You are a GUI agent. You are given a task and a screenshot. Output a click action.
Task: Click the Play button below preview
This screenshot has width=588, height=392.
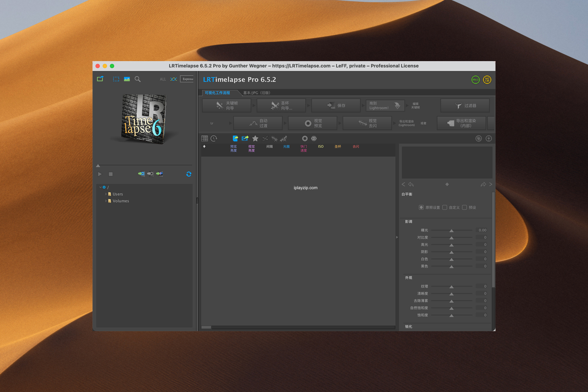100,174
